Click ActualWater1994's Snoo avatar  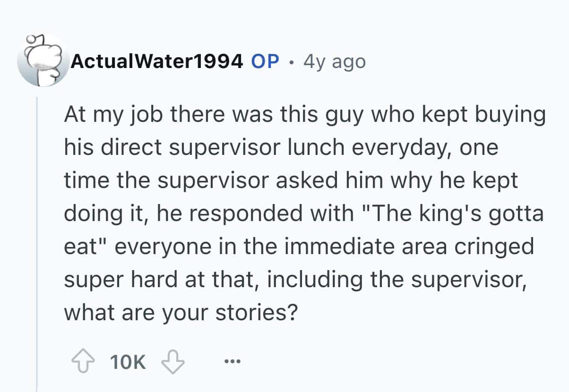click(43, 61)
